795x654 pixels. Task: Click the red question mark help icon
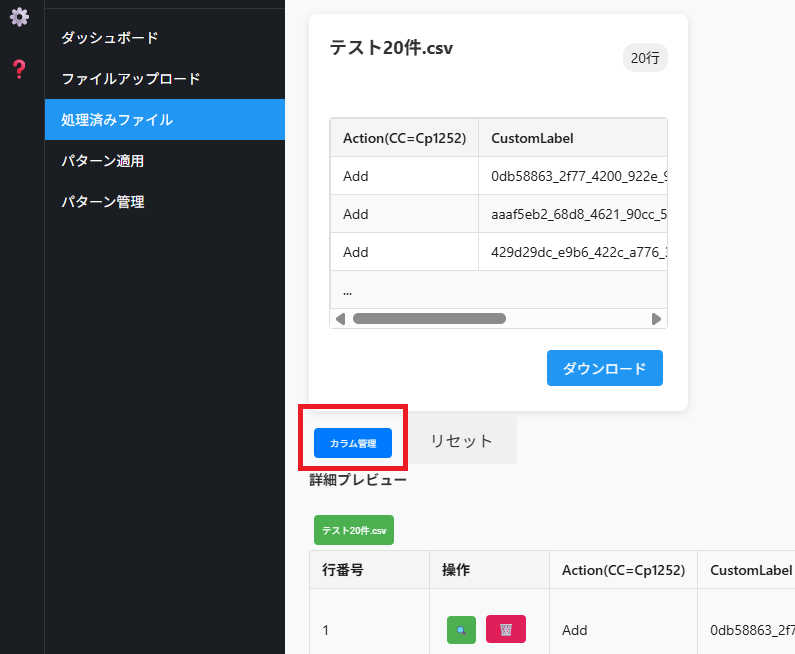coord(19,69)
